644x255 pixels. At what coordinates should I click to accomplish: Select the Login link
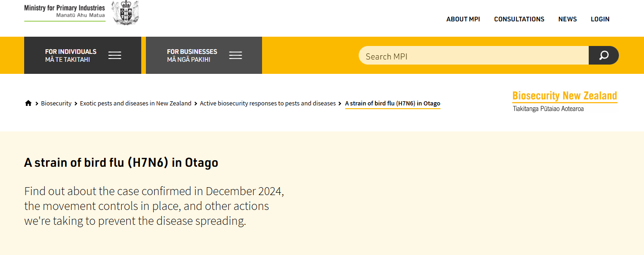tap(600, 19)
